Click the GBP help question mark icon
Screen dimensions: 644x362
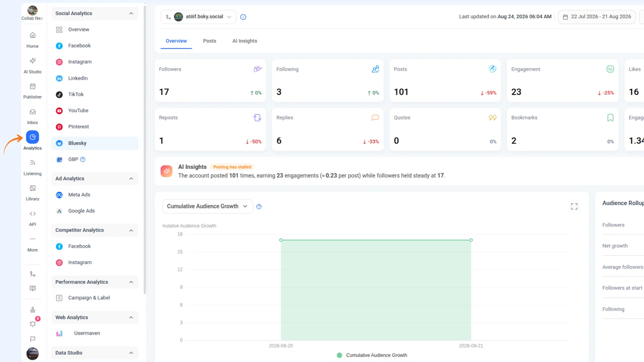tap(83, 159)
